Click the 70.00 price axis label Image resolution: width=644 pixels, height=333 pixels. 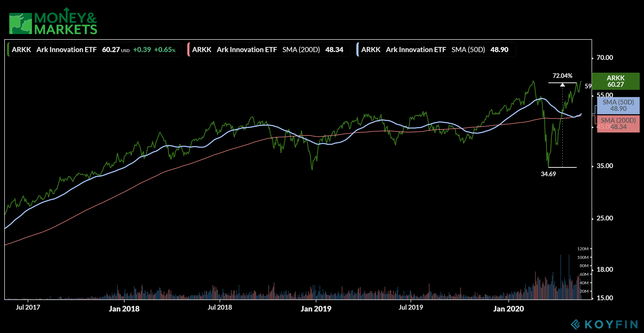tap(605, 58)
